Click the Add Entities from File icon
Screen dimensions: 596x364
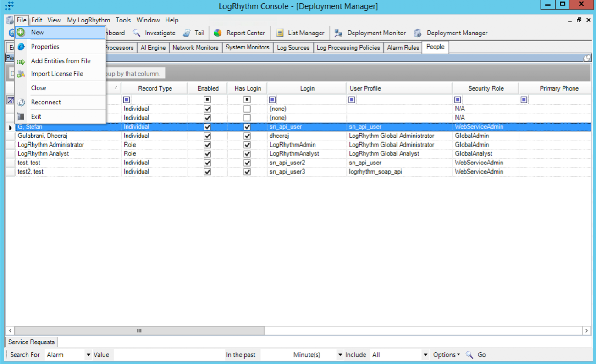pos(21,61)
